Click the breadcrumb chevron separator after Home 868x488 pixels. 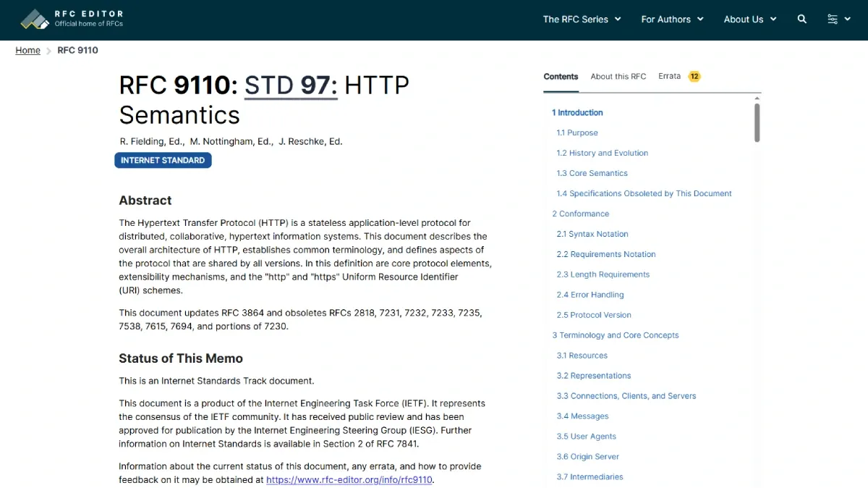49,51
